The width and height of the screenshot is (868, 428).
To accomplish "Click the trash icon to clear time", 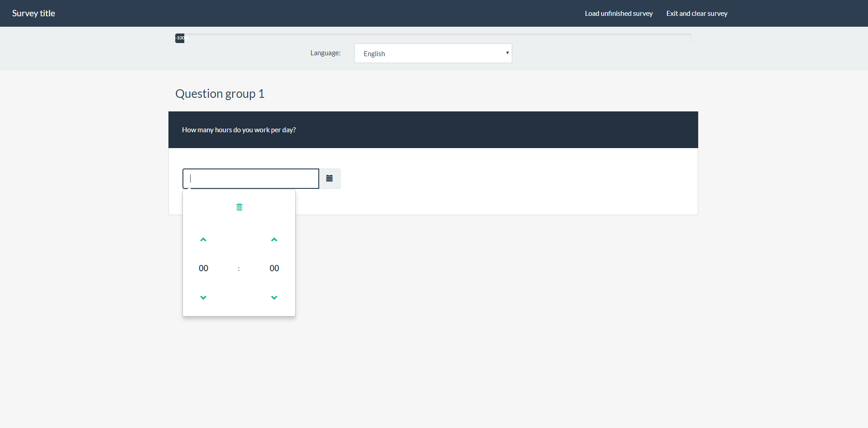I will (239, 207).
